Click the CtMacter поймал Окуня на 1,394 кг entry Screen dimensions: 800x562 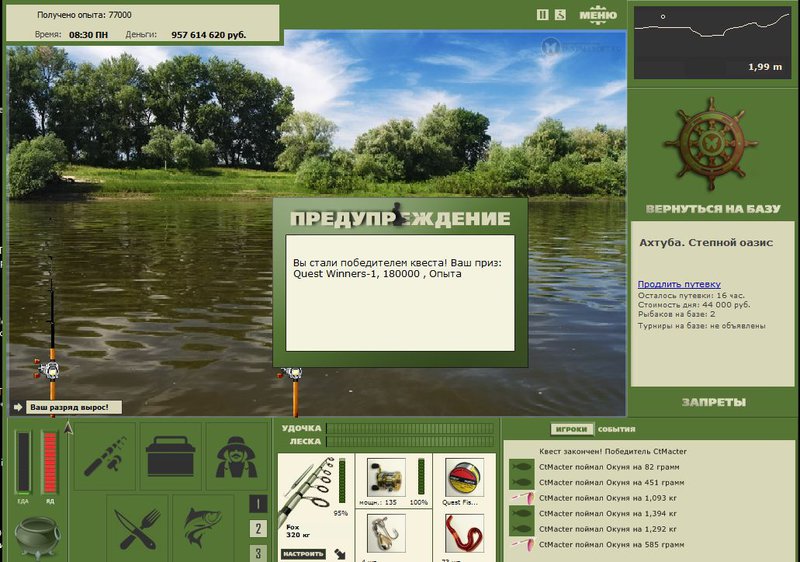608,514
